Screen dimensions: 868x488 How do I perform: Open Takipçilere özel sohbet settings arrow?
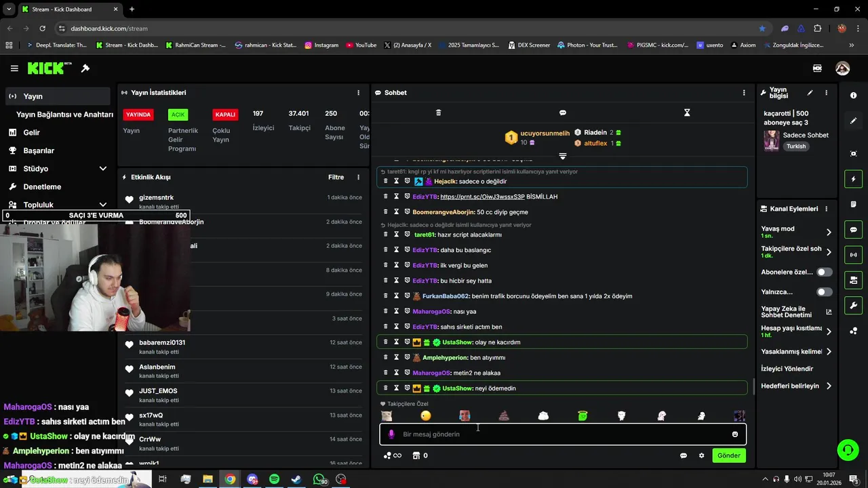coord(829,252)
